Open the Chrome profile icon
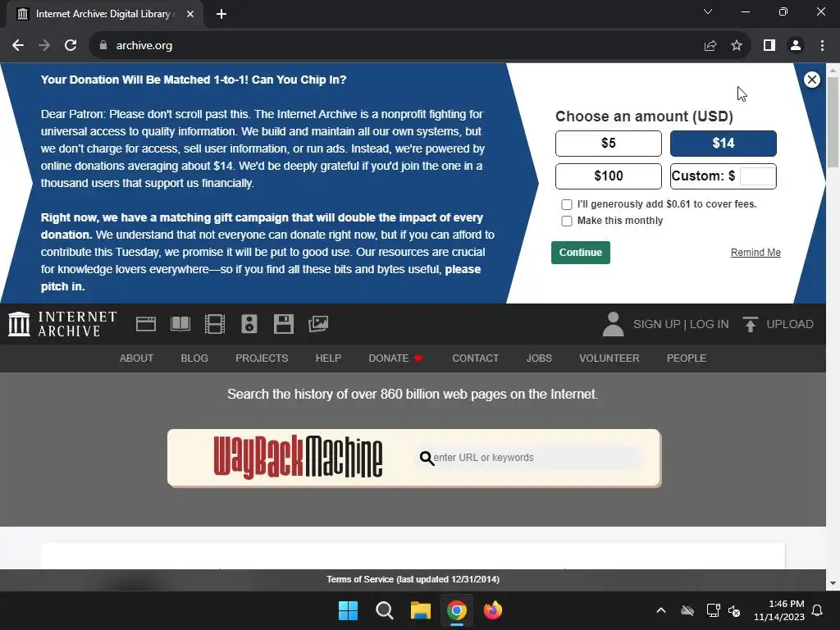Screen dimensions: 840x630 point(796,46)
